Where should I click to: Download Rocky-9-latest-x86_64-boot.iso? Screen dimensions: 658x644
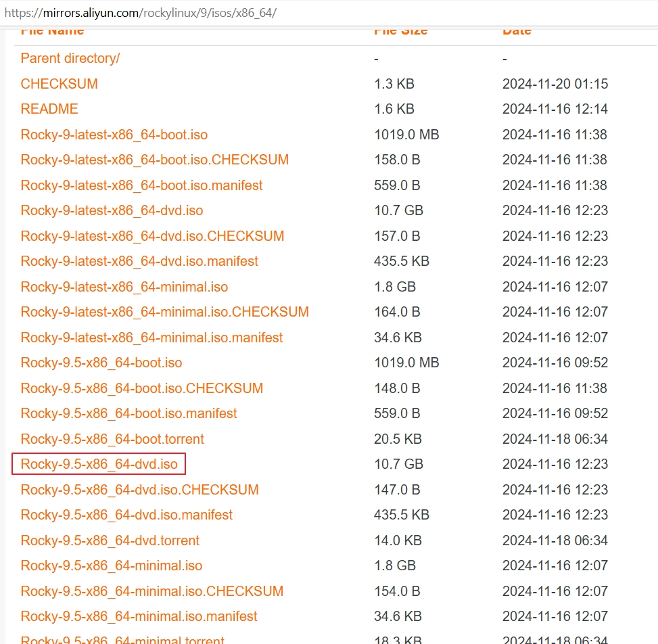tap(114, 135)
